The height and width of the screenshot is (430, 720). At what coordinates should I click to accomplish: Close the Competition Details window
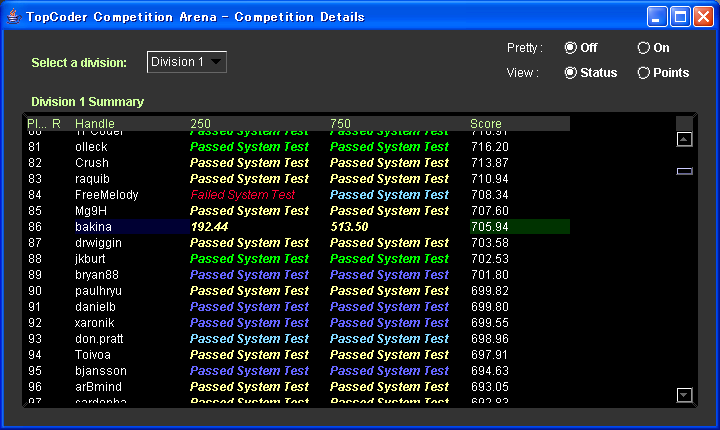[703, 17]
